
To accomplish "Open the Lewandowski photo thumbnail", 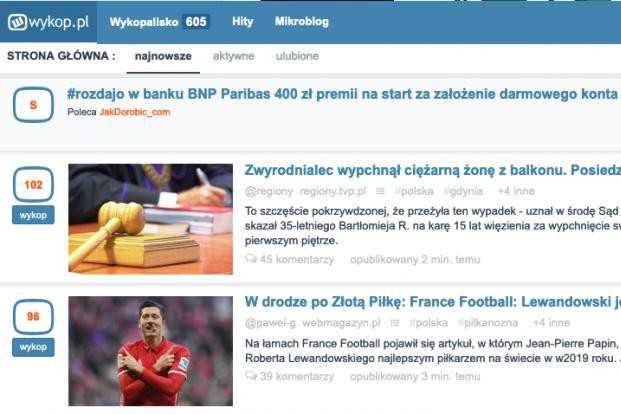I will [150, 351].
